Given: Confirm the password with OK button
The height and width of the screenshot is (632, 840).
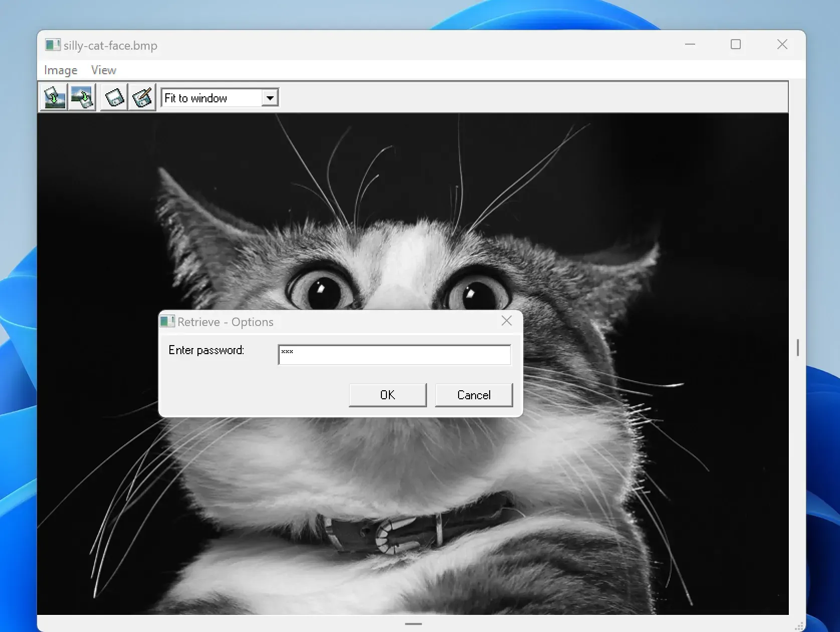Looking at the screenshot, I should point(387,395).
